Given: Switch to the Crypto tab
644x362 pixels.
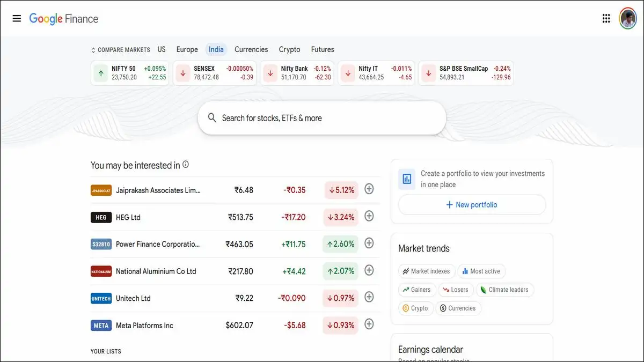Looking at the screenshot, I should tap(290, 49).
